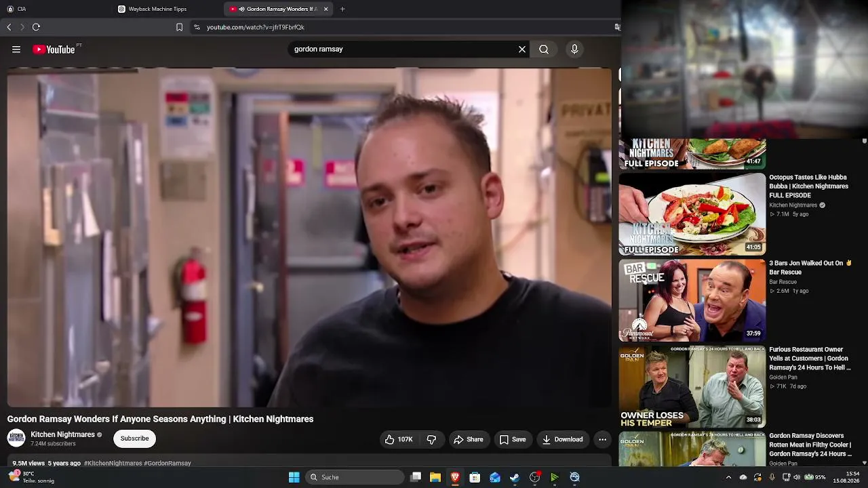Image resolution: width=868 pixels, height=488 pixels.
Task: Open Steam from the taskbar
Action: click(x=515, y=477)
